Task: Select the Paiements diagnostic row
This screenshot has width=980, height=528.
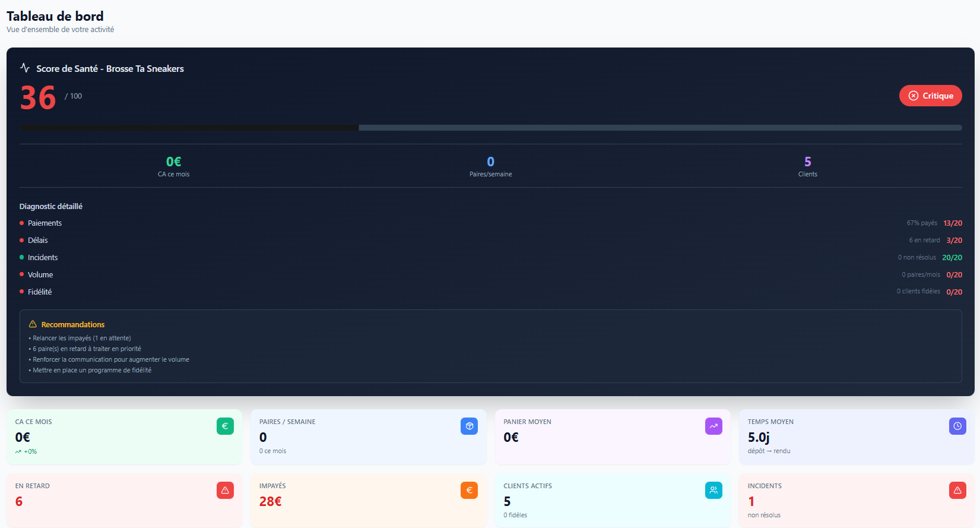Action: [490, 223]
